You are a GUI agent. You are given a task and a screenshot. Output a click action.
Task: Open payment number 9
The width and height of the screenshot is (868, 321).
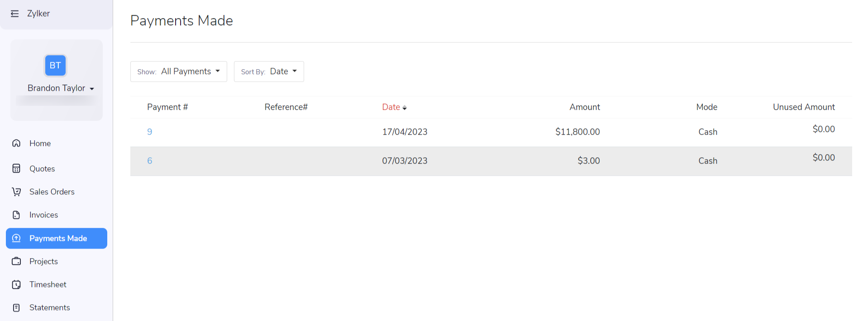150,132
